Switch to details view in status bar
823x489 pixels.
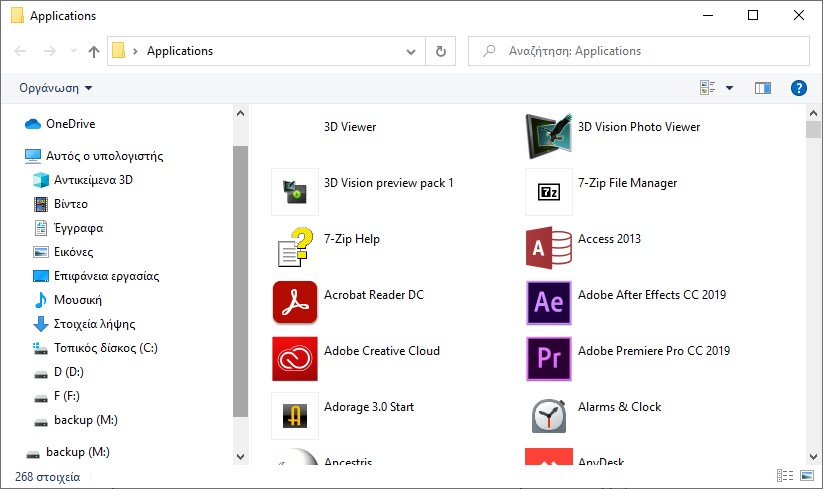[785, 475]
